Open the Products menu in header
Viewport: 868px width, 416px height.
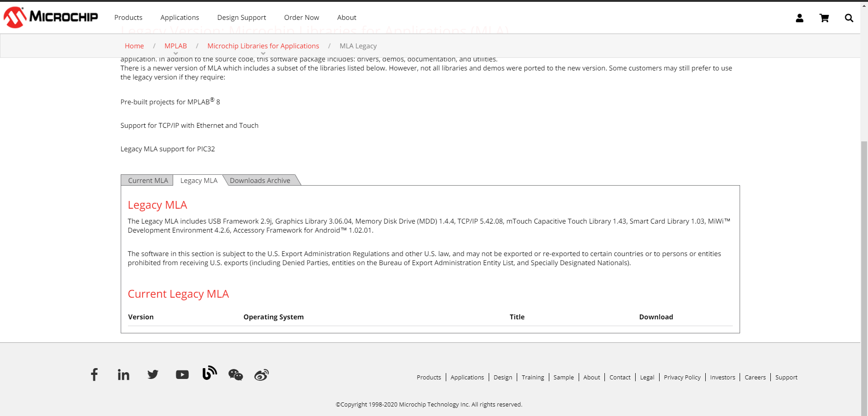128,17
